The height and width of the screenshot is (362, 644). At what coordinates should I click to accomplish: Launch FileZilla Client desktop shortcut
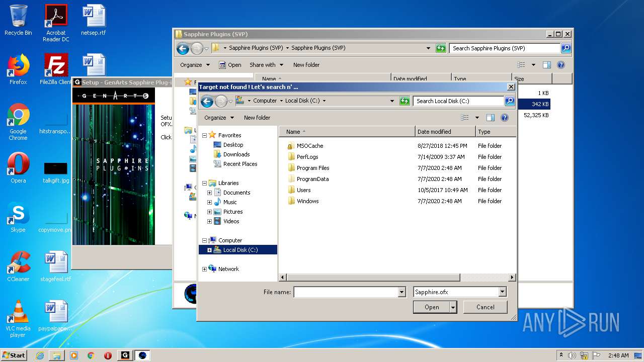pos(56,69)
